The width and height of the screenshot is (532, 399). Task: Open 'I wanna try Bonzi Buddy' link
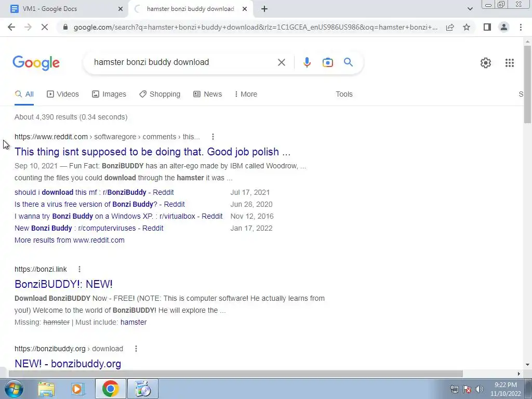(x=118, y=216)
